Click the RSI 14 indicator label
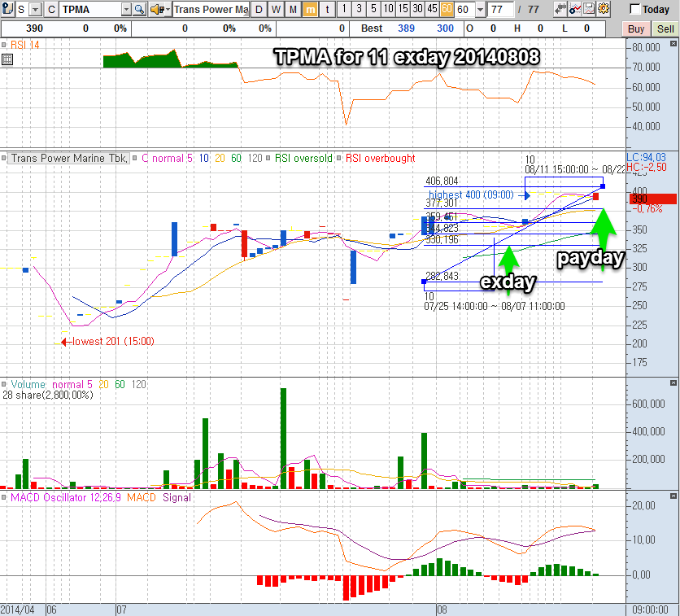 (x=24, y=45)
